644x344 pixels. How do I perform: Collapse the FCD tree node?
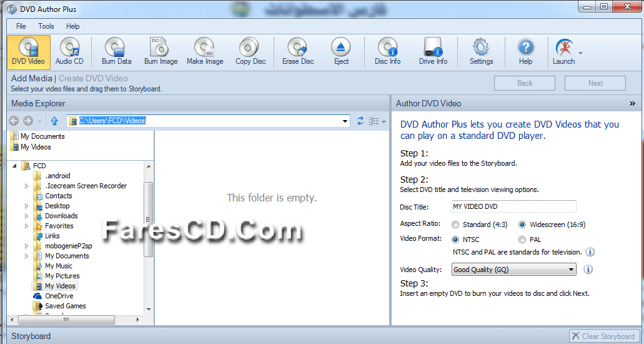click(x=14, y=166)
